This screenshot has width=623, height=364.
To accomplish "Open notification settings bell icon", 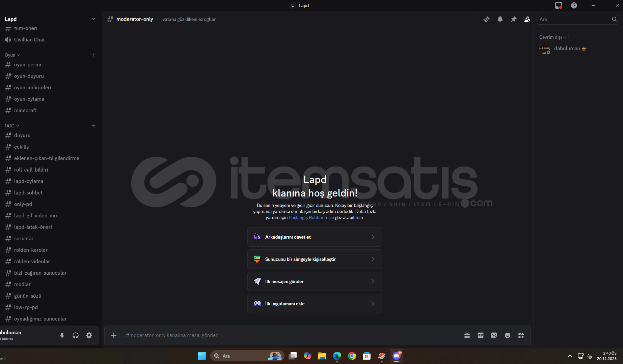I will tap(500, 19).
